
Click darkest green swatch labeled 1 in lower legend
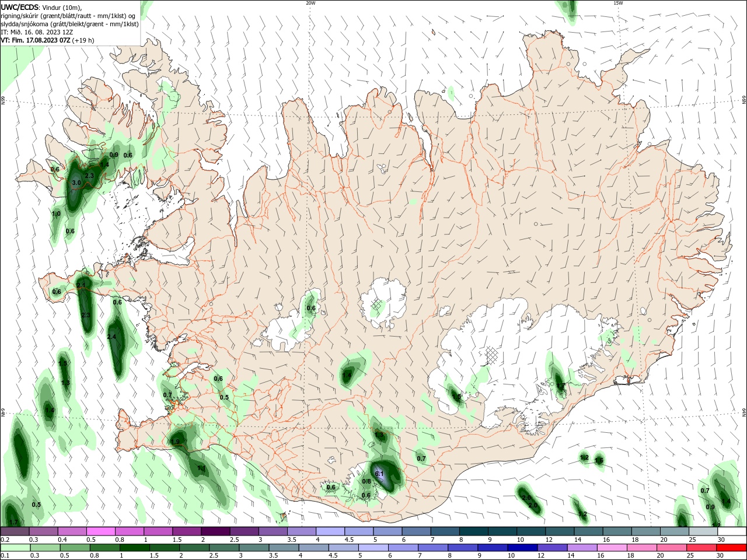135,548
